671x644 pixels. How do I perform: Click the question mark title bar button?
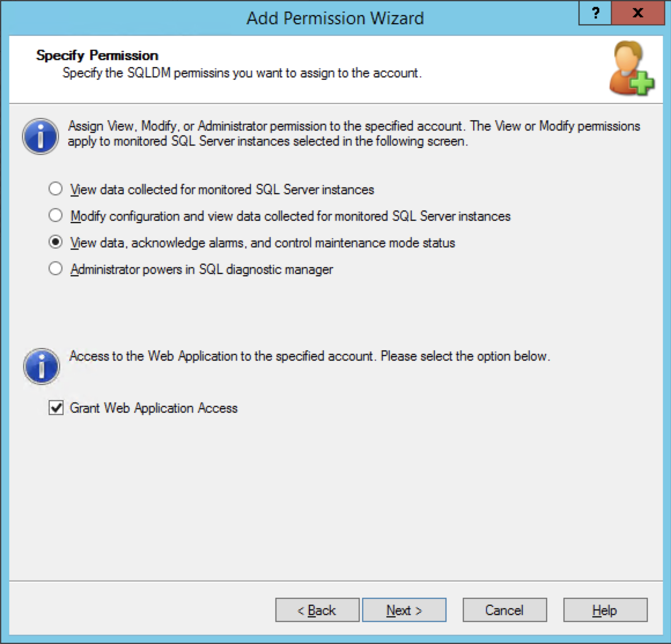[x=595, y=13]
